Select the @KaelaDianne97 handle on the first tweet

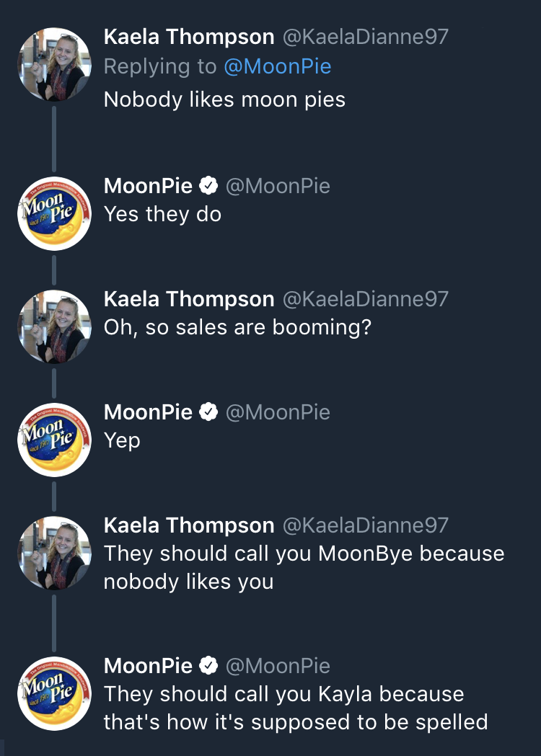366,37
